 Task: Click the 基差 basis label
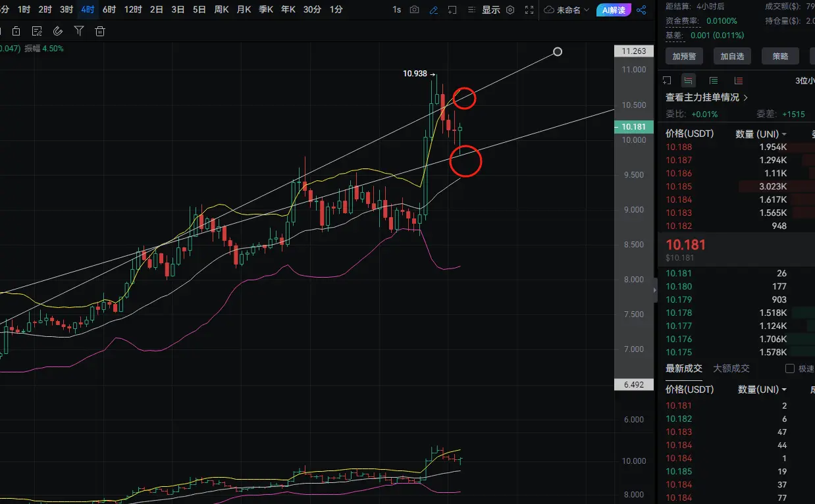[675, 35]
